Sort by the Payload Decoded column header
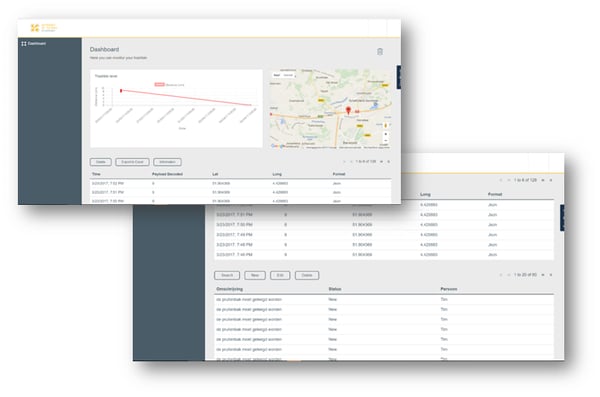 pyautogui.click(x=167, y=174)
